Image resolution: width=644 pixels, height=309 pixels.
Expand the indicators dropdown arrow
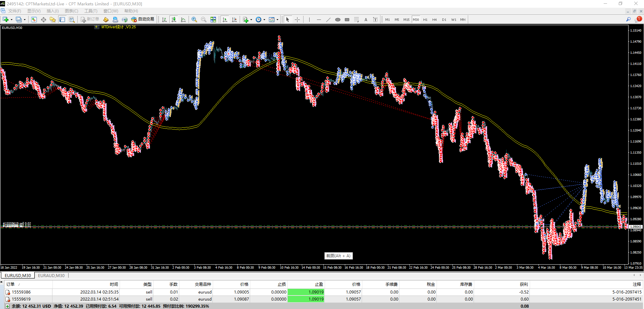(x=251, y=20)
